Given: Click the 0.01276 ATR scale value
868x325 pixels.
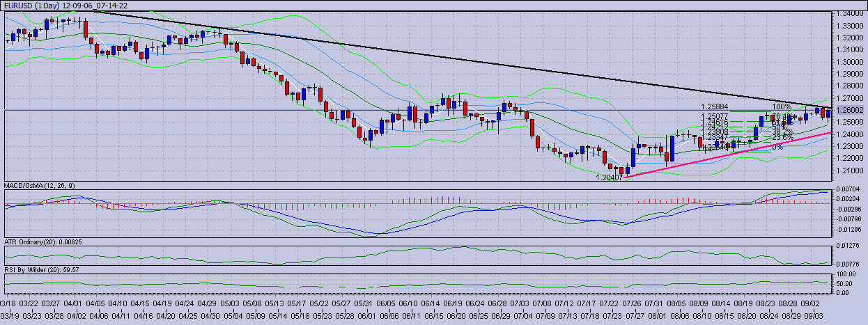Looking at the screenshot, I should coord(851,245).
